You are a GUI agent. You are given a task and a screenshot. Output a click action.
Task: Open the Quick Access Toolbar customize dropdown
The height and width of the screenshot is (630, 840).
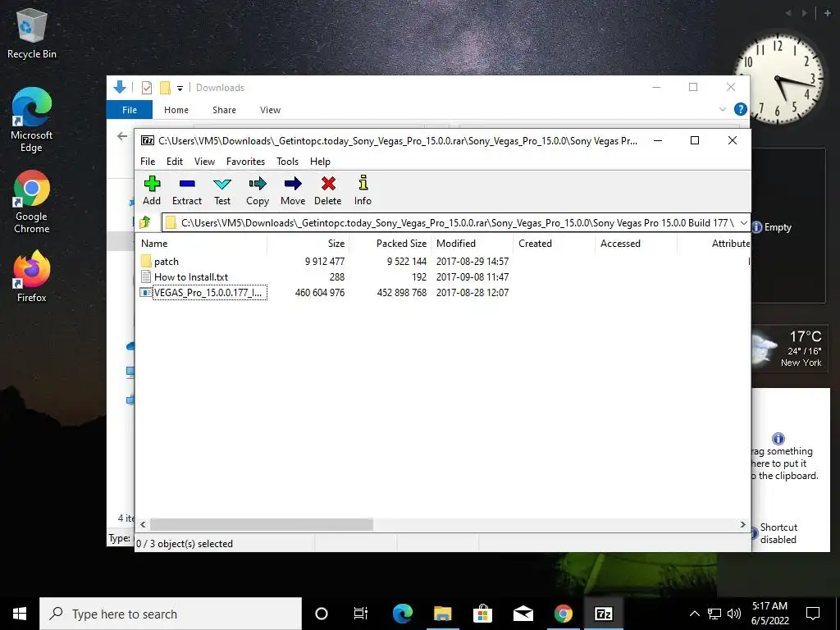[x=180, y=88]
